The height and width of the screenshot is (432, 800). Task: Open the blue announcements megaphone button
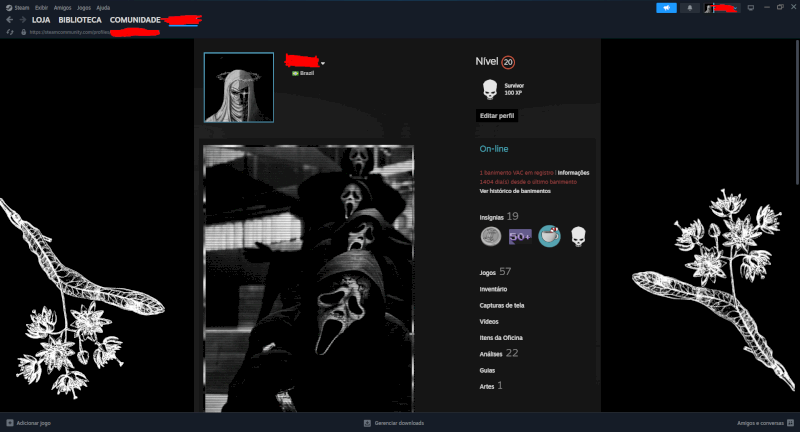(x=667, y=7)
